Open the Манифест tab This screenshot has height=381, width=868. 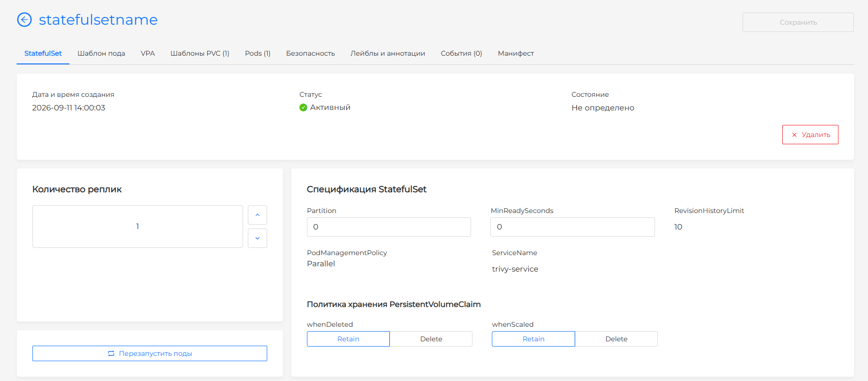point(516,53)
